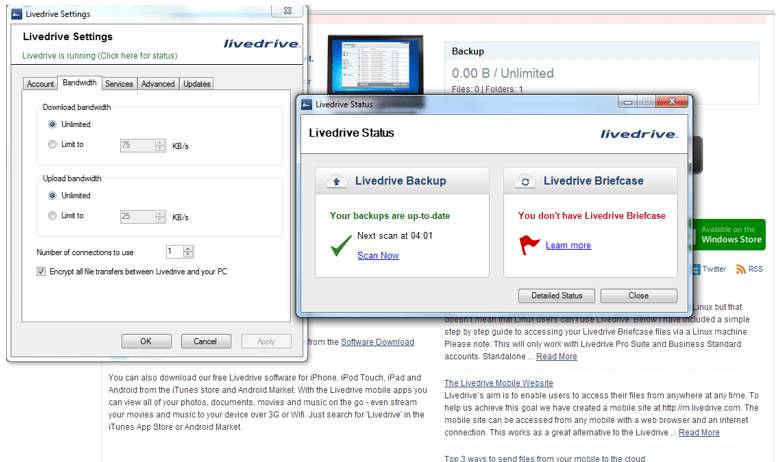Click OK in Livedrive Settings

[146, 341]
